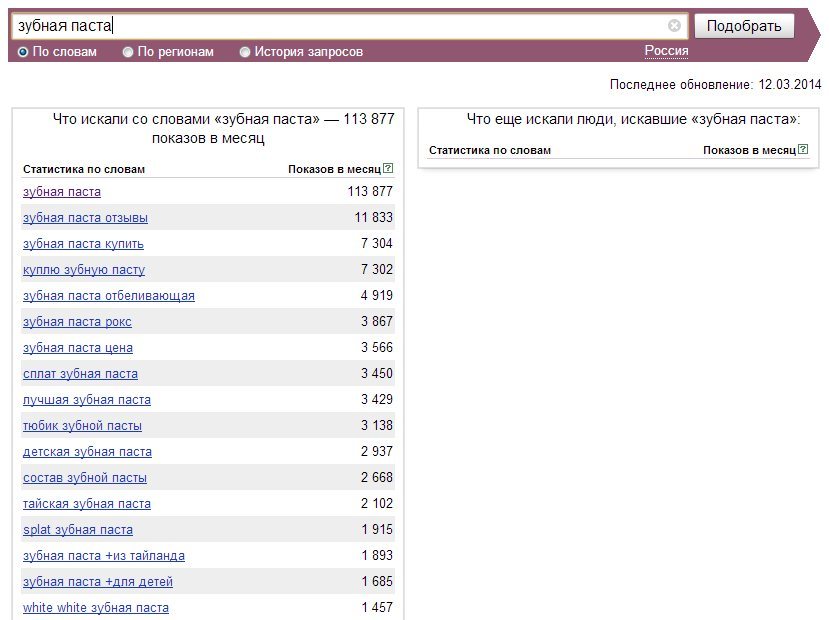Open the 'сплат зубная паста' link
The height and width of the screenshot is (620, 829).
point(80,374)
